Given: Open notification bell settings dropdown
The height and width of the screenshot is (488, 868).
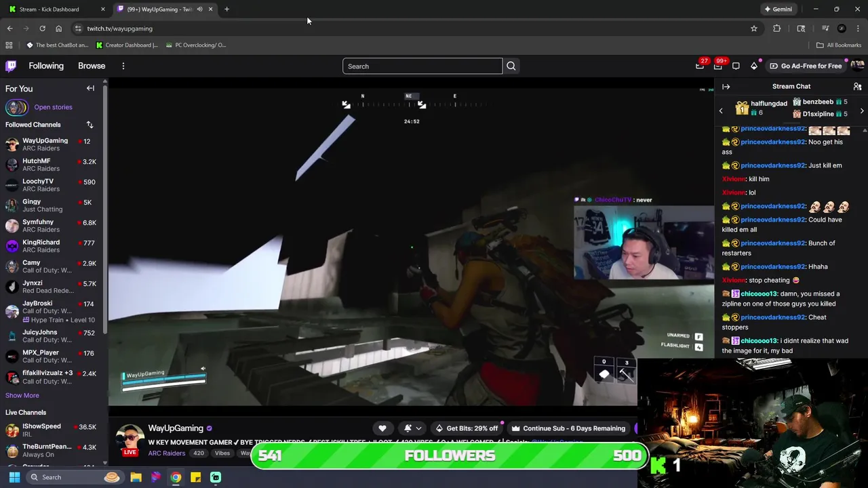Looking at the screenshot, I should 412,428.
